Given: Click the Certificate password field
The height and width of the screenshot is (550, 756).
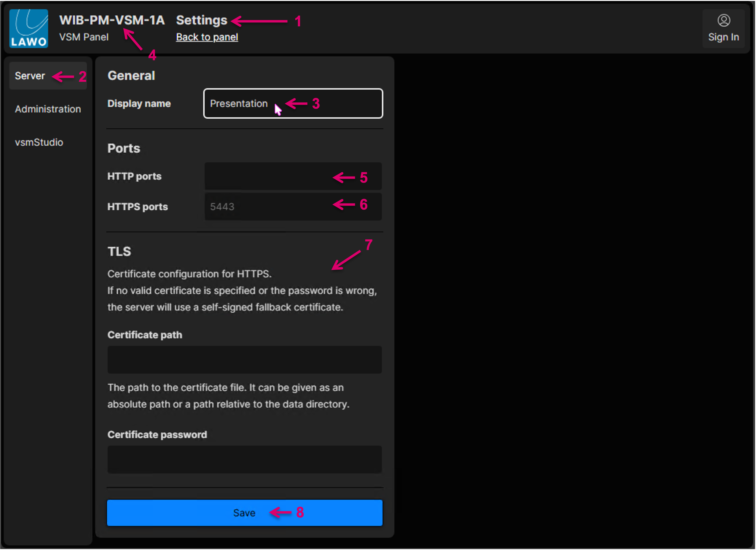Looking at the screenshot, I should [244, 459].
